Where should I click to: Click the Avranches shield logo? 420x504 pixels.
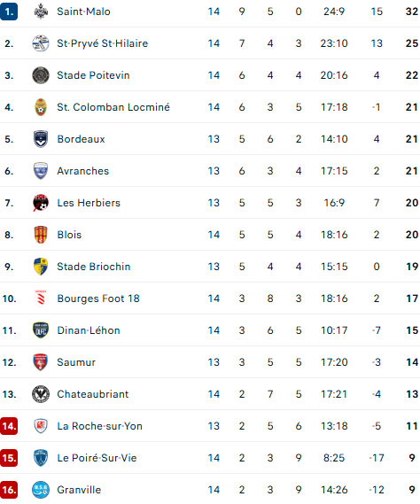(x=41, y=171)
